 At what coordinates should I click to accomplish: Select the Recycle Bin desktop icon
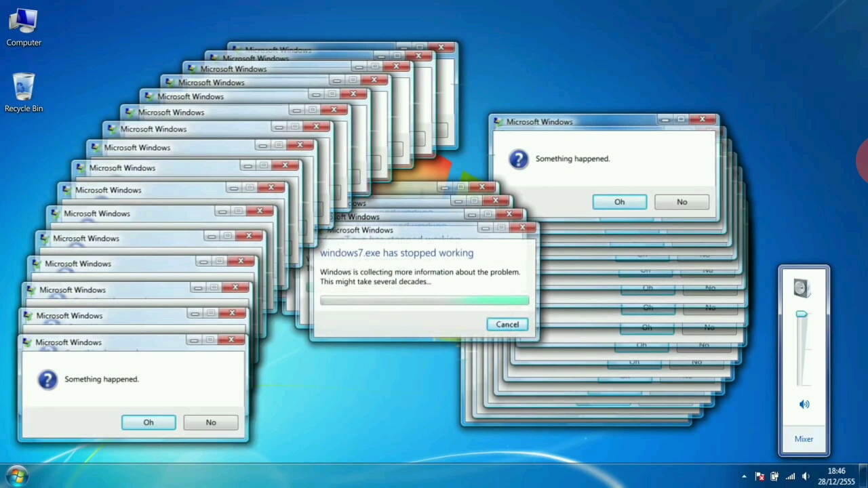(x=24, y=93)
